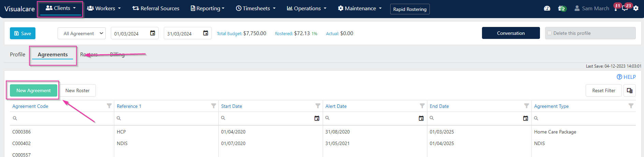Image resolution: width=644 pixels, height=157 pixels.
Task: Filter the Start Date column
Action: [x=318, y=106]
